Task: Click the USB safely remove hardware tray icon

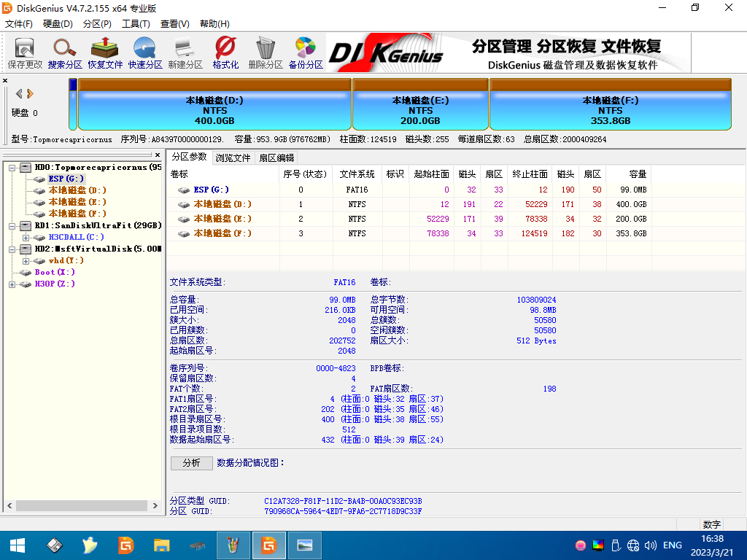Action: [616, 545]
